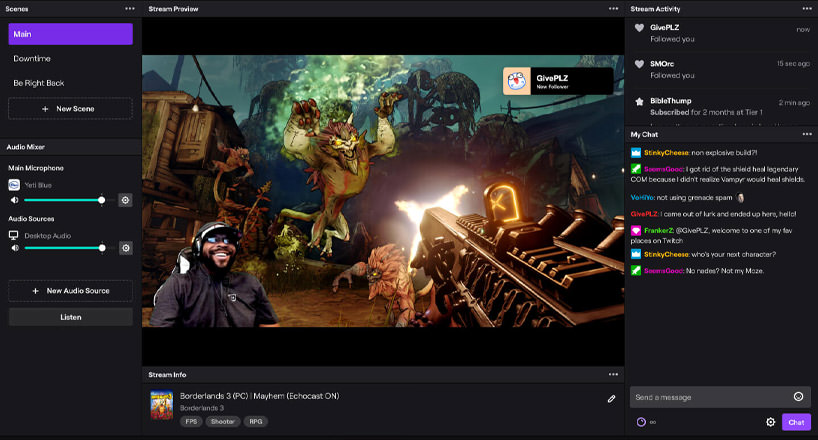Click the Yeti Blue microphone icon

[14, 185]
